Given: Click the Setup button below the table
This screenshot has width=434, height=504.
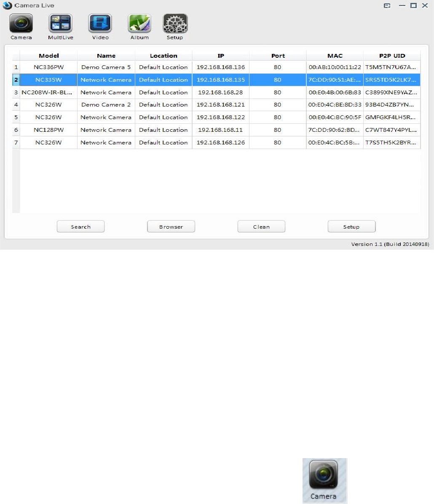Looking at the screenshot, I should click(352, 226).
